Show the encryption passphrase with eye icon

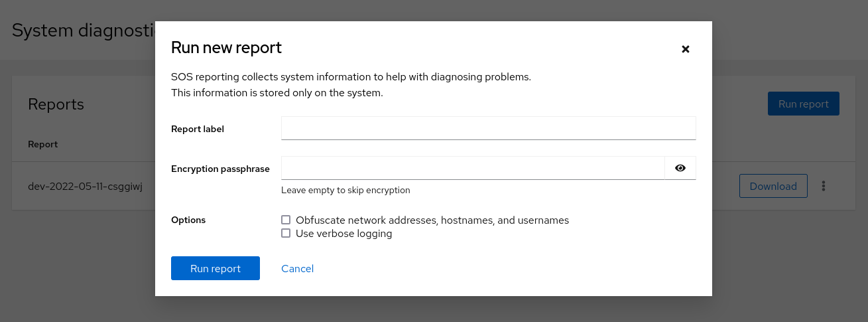click(x=680, y=168)
